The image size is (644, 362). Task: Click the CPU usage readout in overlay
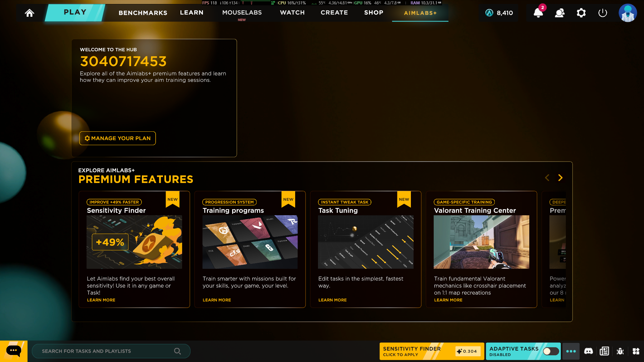292,3
